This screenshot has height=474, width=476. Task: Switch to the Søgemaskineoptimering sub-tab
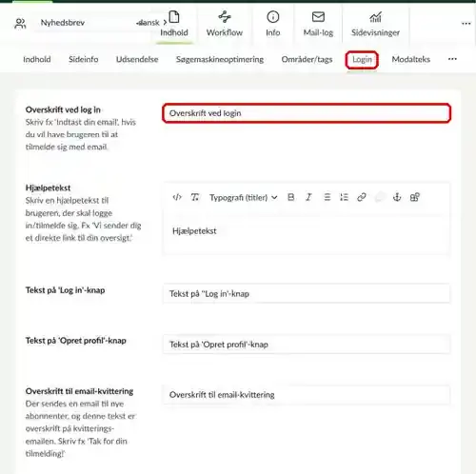click(220, 59)
